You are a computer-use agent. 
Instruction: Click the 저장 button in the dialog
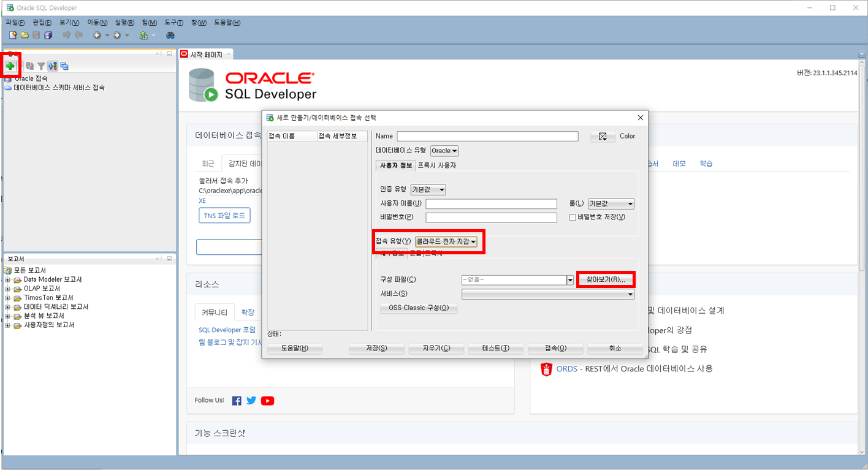(376, 348)
